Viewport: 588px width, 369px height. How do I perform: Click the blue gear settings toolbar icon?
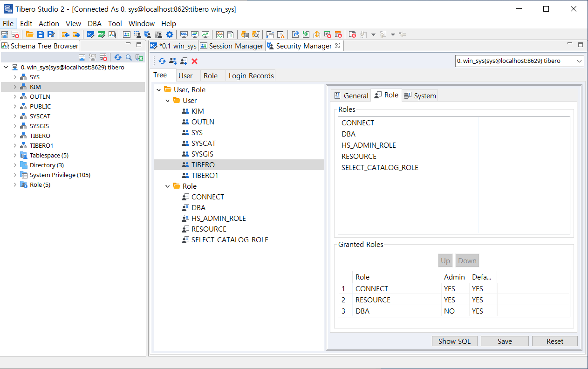point(169,34)
